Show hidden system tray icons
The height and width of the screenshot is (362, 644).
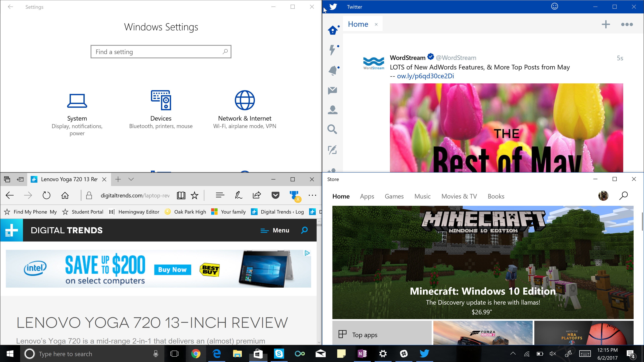(513, 353)
